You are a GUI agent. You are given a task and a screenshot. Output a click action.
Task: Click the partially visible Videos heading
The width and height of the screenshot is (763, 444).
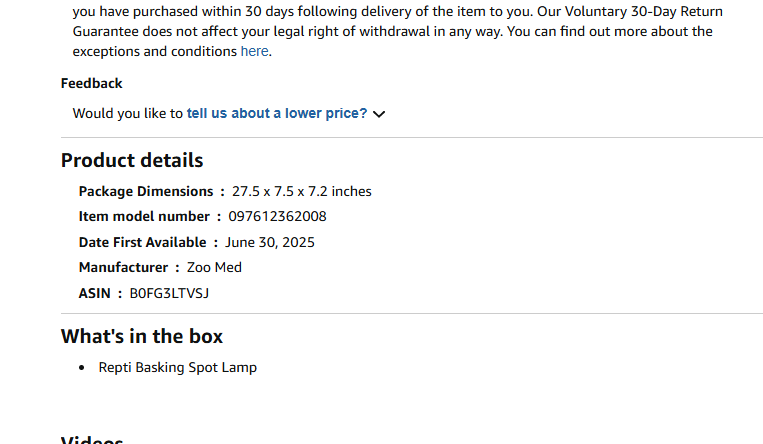click(x=92, y=440)
